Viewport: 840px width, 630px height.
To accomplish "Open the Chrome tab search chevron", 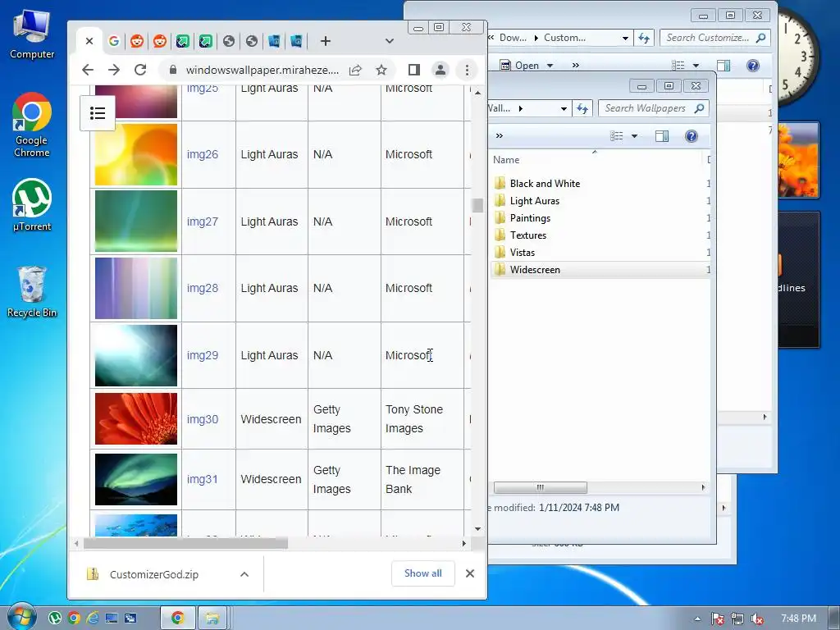I will coord(390,41).
